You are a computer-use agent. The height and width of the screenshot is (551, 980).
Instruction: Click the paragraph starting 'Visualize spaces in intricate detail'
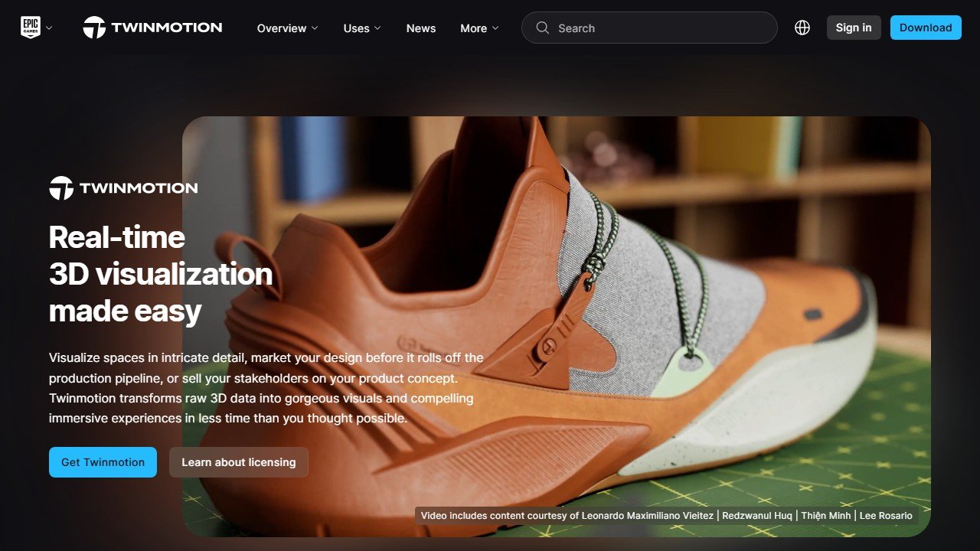[266, 388]
